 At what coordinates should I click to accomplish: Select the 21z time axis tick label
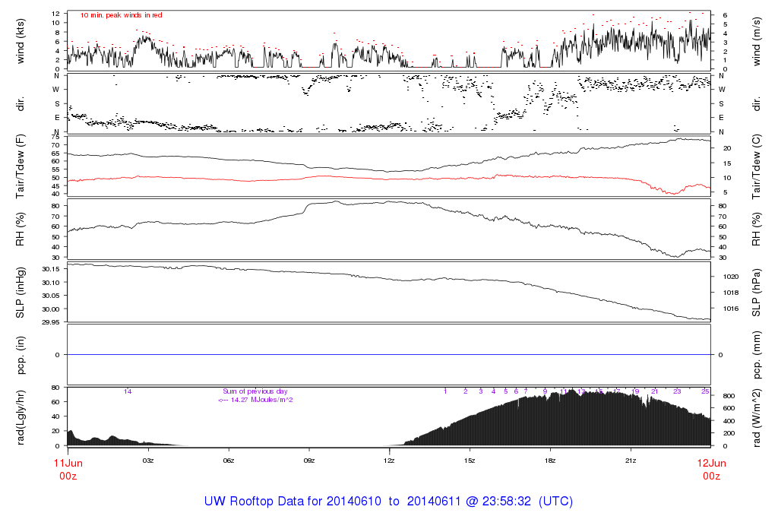click(630, 461)
